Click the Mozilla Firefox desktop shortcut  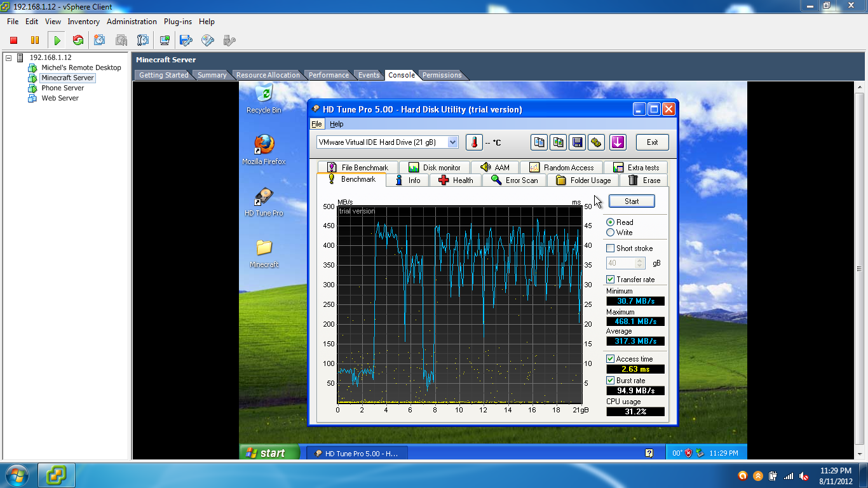264,150
